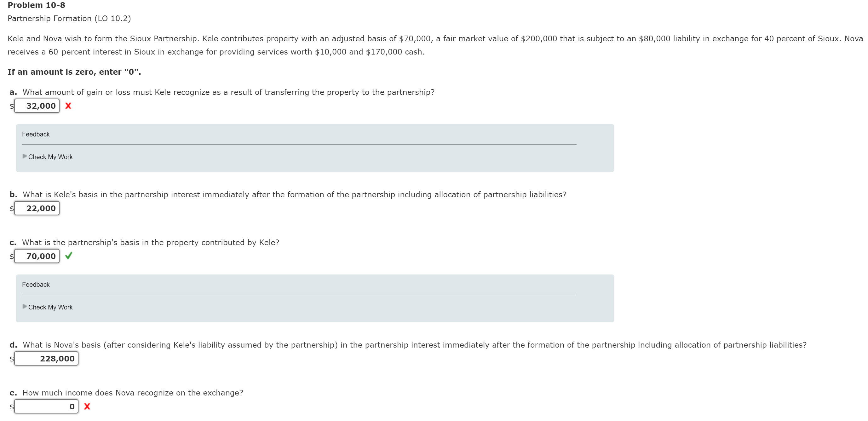The height and width of the screenshot is (421, 868).
Task: Click the dollar sign symbol before answer e
Action: coord(12,407)
